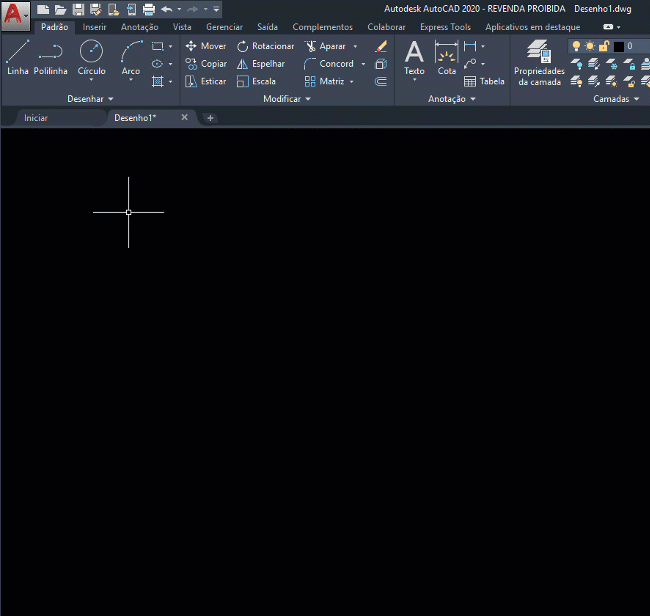The image size is (650, 616).
Task: Expand the Concord dropdown arrow
Action: point(364,64)
